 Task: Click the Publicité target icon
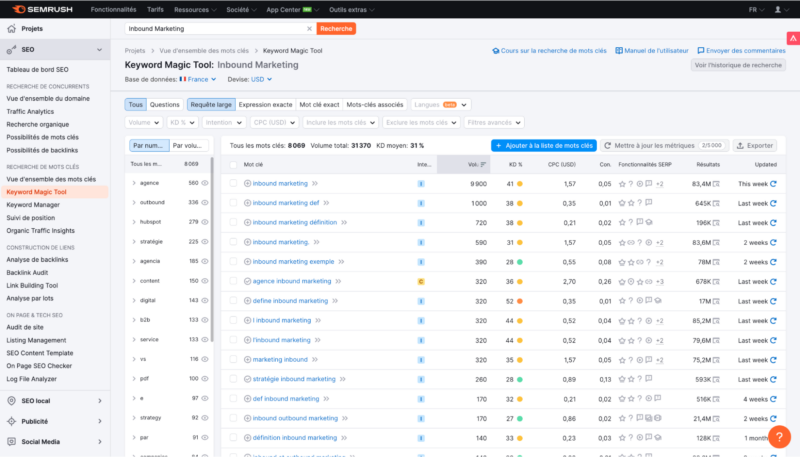11,421
